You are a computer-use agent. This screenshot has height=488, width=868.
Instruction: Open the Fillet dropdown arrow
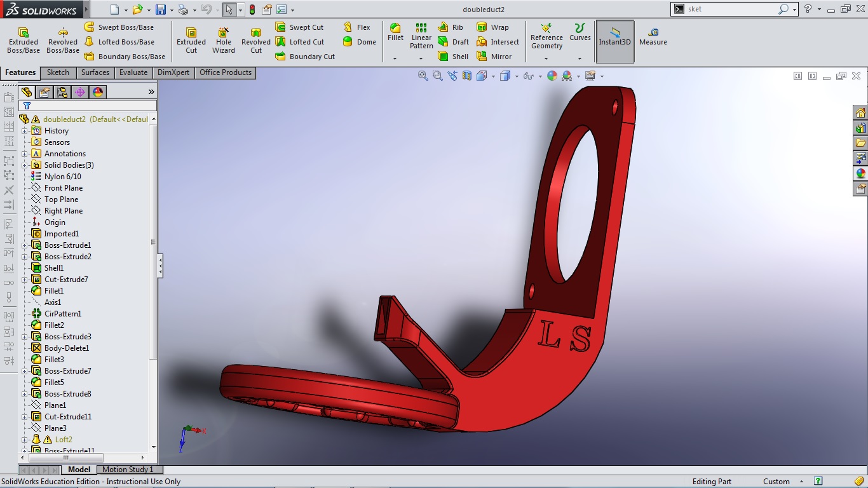395,58
